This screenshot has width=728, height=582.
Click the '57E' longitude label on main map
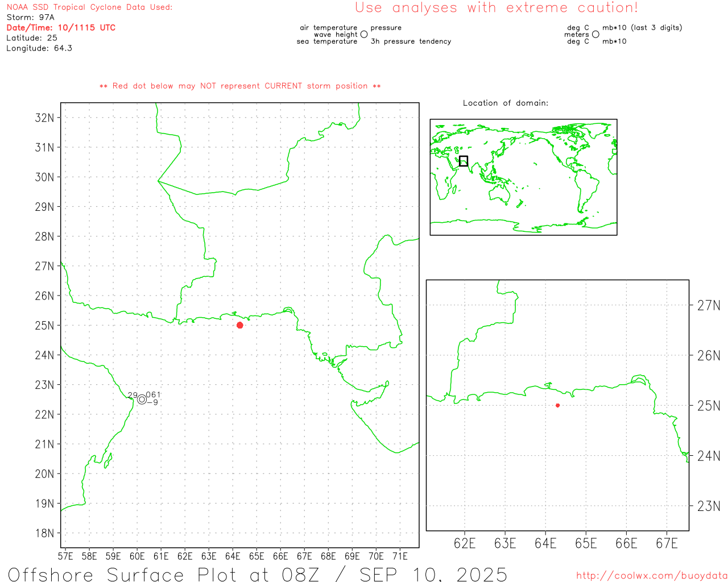tap(65, 556)
